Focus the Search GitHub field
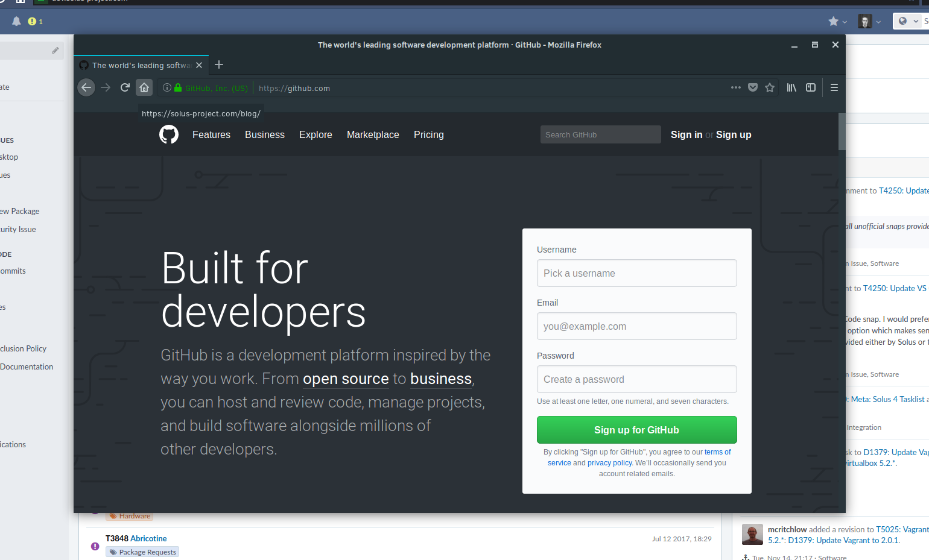This screenshot has width=929, height=560. tap(601, 134)
